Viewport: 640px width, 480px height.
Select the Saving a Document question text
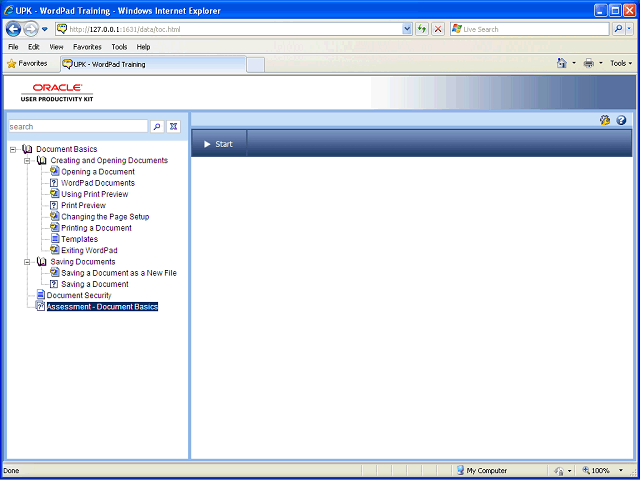click(x=95, y=284)
